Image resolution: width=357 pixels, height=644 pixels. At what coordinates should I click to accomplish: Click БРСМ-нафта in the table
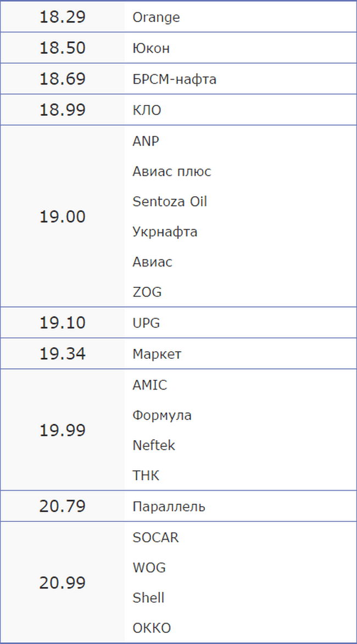(x=175, y=79)
